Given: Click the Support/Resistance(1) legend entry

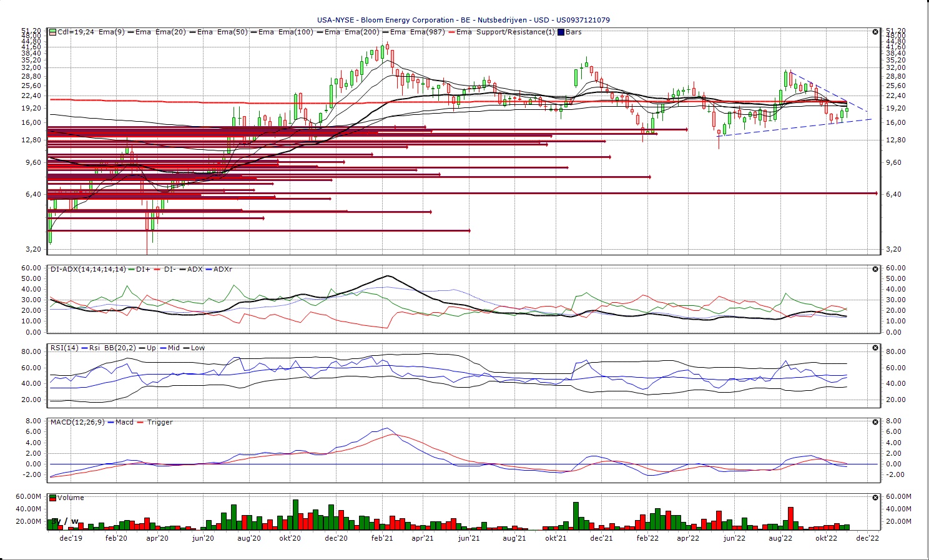Looking at the screenshot, I should 515,32.
